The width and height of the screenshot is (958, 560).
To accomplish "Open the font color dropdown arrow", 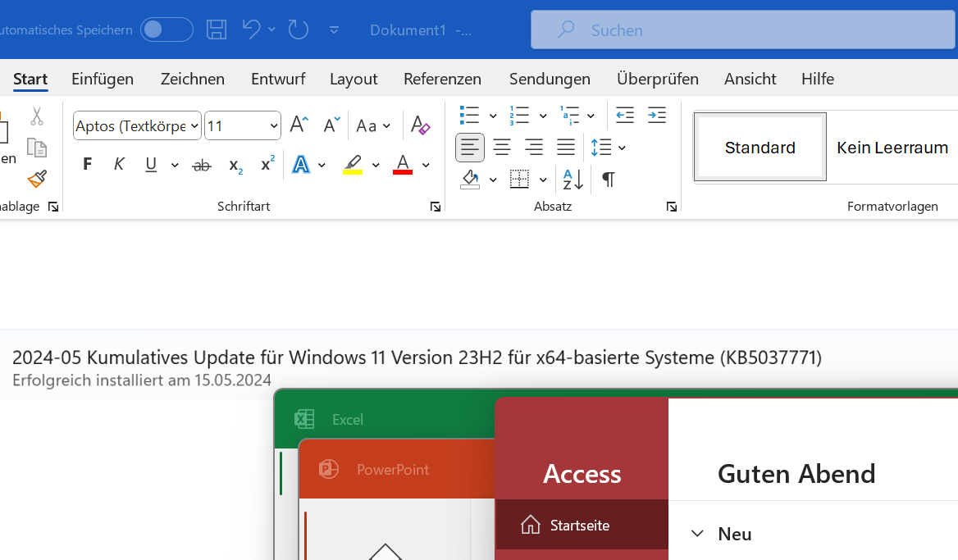I will (426, 165).
